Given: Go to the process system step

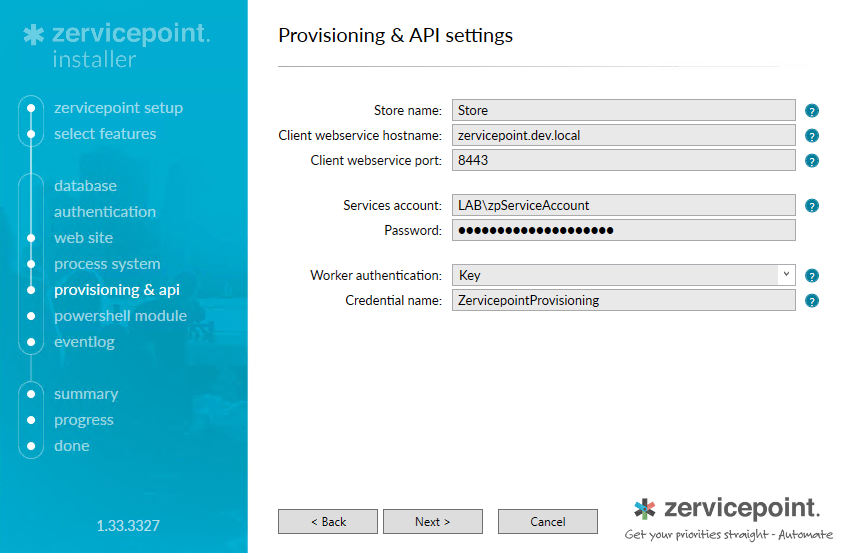Looking at the screenshot, I should coord(107,264).
